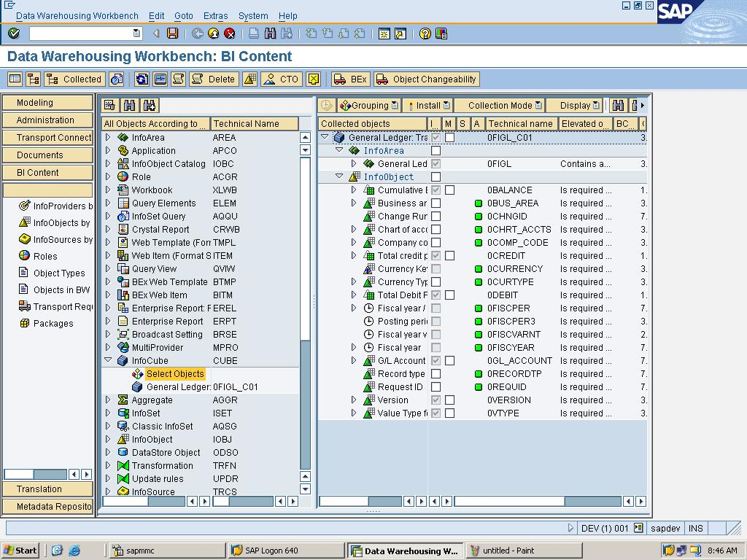Click the Delete button
This screenshot has height=560, width=747.
pyautogui.click(x=214, y=79)
